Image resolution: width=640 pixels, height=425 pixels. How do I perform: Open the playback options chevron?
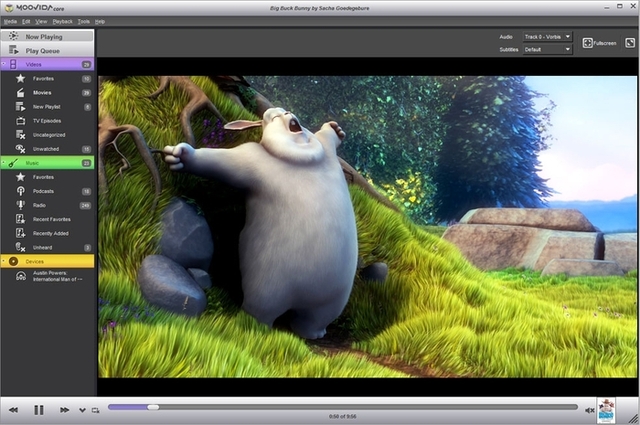pos(82,410)
